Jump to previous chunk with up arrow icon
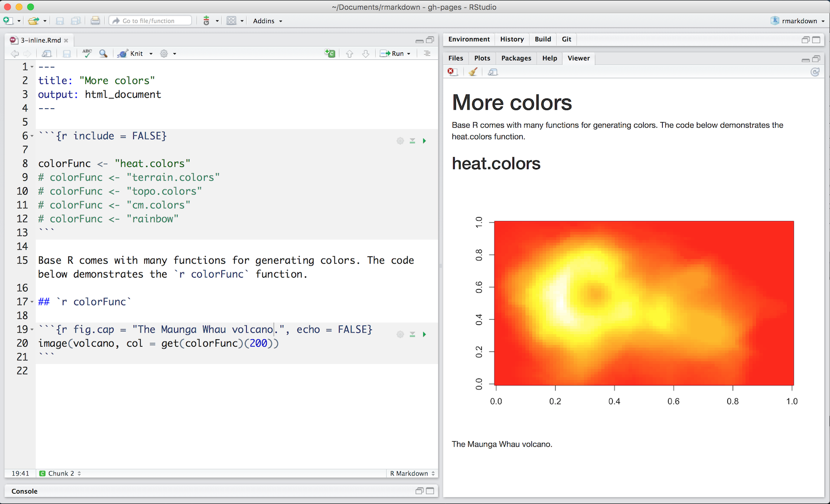Viewport: 830px width, 504px height. (350, 53)
